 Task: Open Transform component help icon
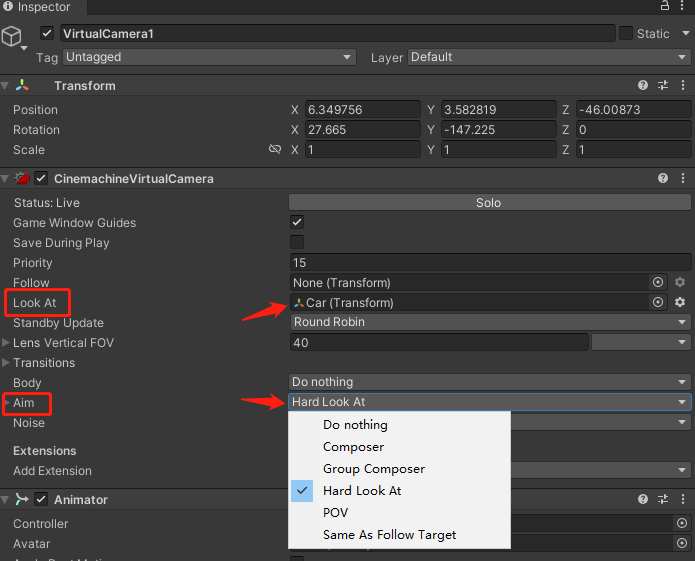coord(643,85)
